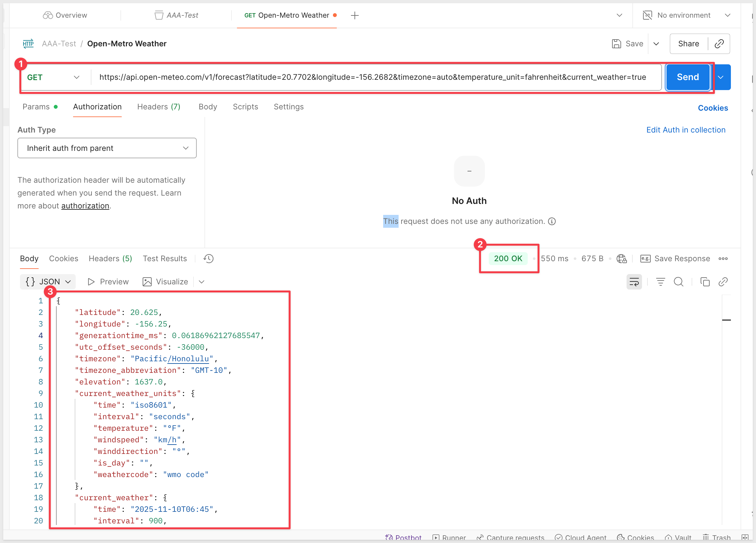The height and width of the screenshot is (543, 756).
Task: Click the response history clock icon
Action: click(x=208, y=259)
